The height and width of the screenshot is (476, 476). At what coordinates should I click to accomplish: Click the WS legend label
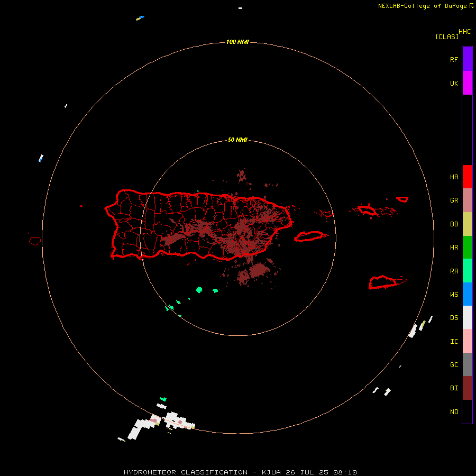point(454,295)
